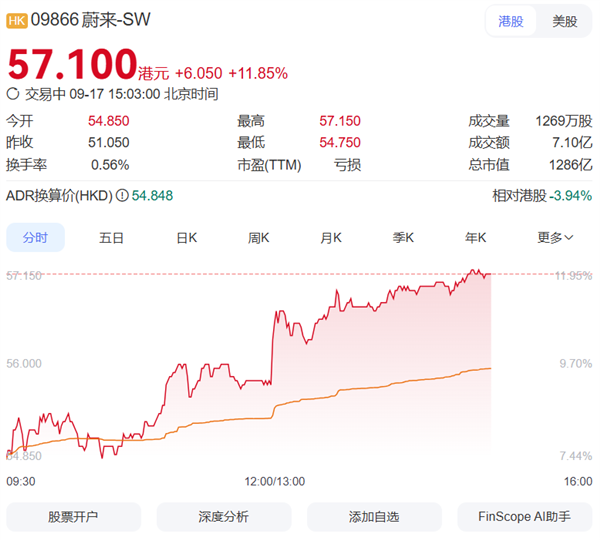The image size is (600, 540).
Task: Select the 分时 chart tab
Action: [x=35, y=238]
